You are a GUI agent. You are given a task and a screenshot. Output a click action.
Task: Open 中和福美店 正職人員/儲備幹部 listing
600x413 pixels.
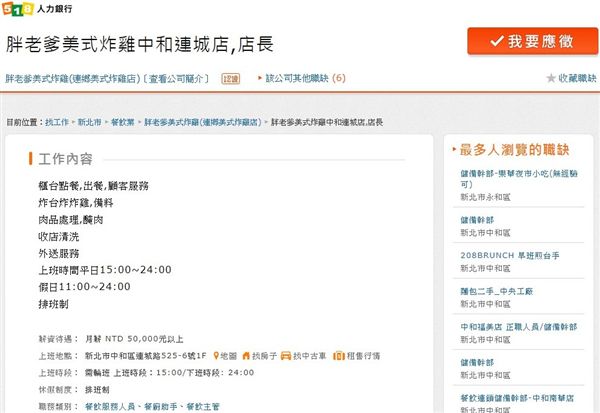pyautogui.click(x=518, y=327)
